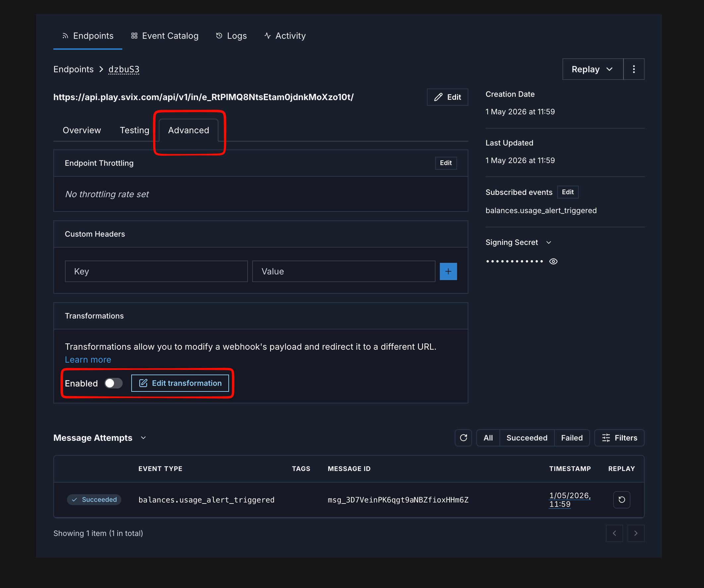Image resolution: width=704 pixels, height=588 pixels.
Task: Click the MESSAGE ID column header
Action: (349, 469)
